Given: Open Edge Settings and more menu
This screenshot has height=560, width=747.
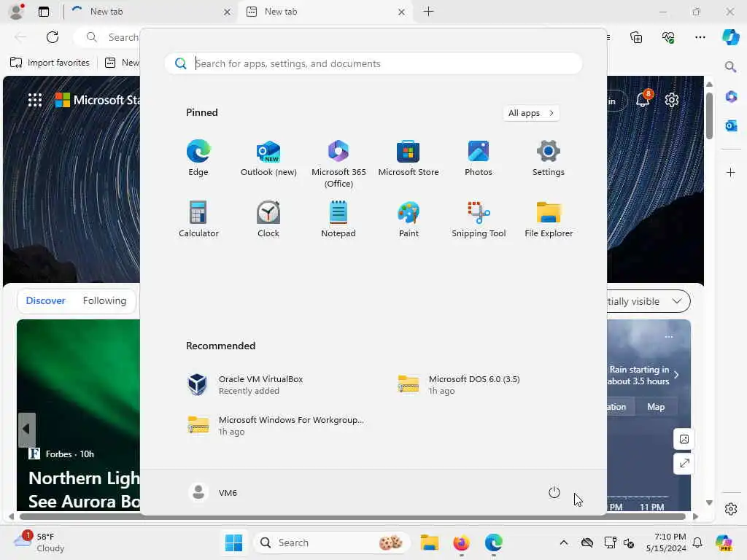Looking at the screenshot, I should (x=700, y=37).
